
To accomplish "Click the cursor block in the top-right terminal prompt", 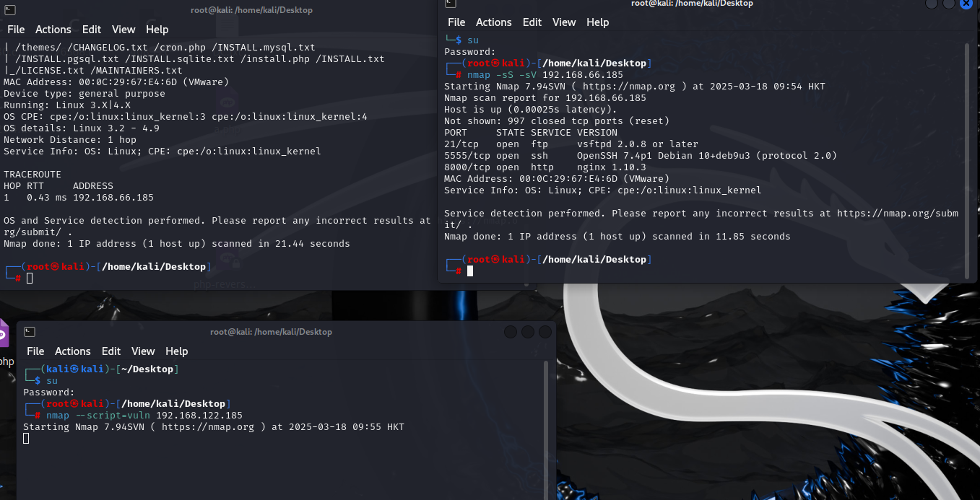I will coord(470,271).
